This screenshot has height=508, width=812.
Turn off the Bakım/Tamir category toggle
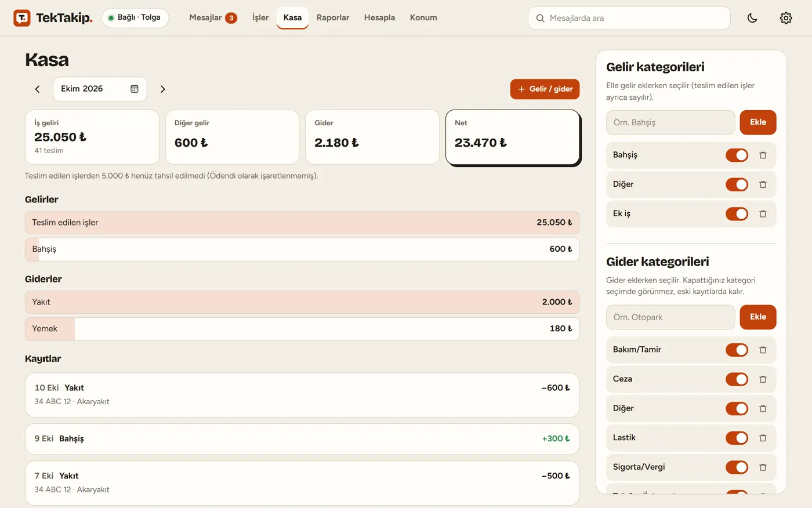coord(737,350)
